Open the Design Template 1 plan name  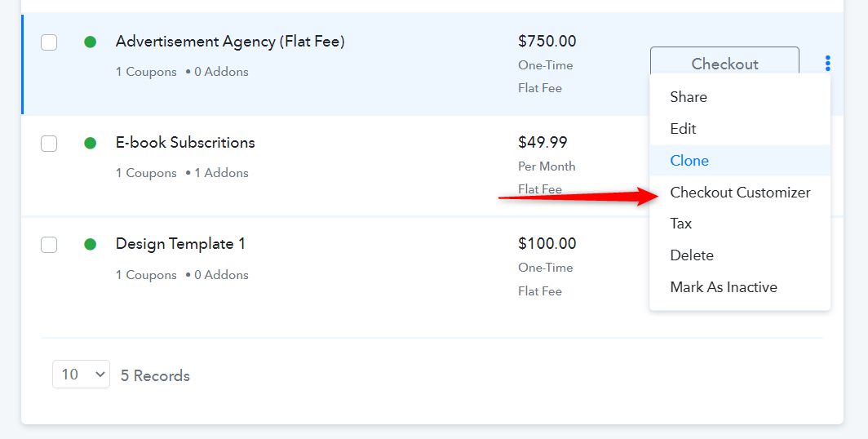(x=180, y=244)
